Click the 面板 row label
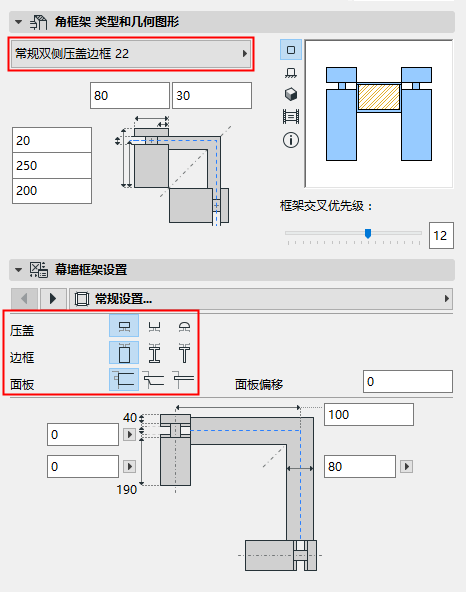This screenshot has width=466, height=592. coord(22,385)
